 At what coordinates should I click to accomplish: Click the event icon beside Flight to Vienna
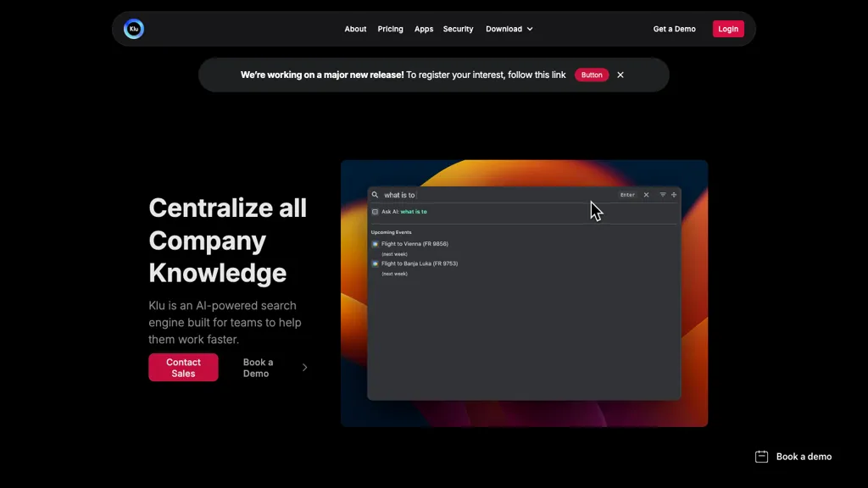coord(376,244)
